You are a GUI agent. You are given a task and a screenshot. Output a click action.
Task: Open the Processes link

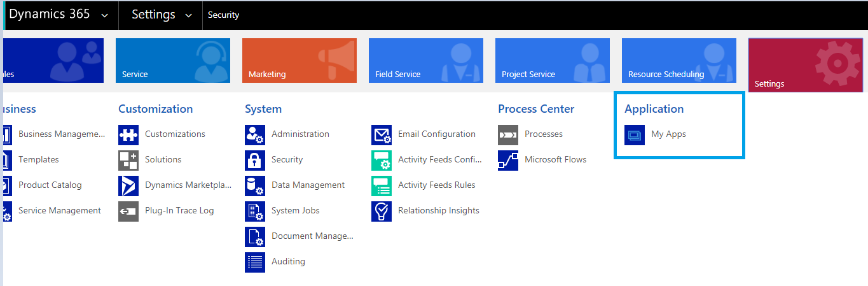[544, 134]
